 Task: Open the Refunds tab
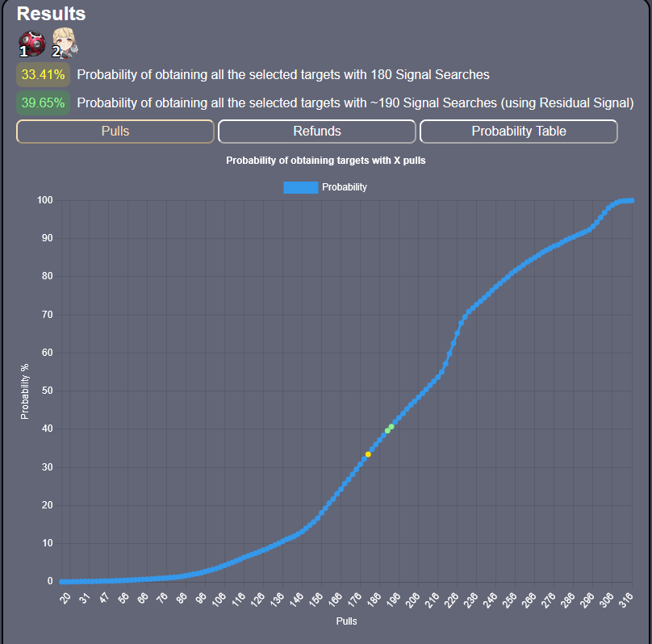317,132
